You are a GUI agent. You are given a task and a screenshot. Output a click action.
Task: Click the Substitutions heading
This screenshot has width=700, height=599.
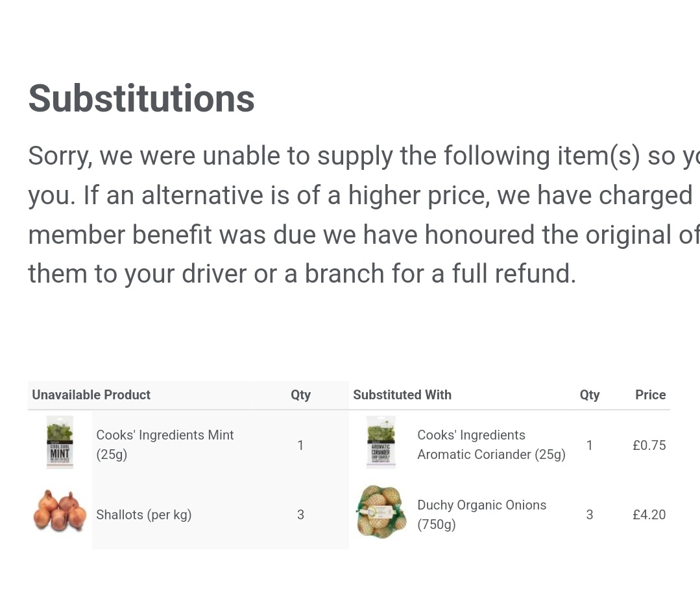[141, 99]
